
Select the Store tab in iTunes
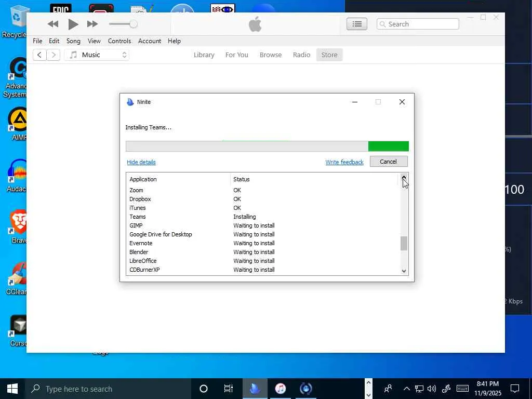point(329,55)
